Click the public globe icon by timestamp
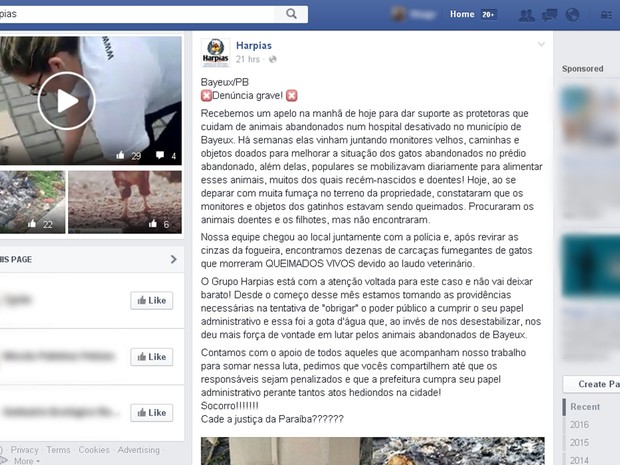Viewport: 620px width, 465px height. [272, 59]
